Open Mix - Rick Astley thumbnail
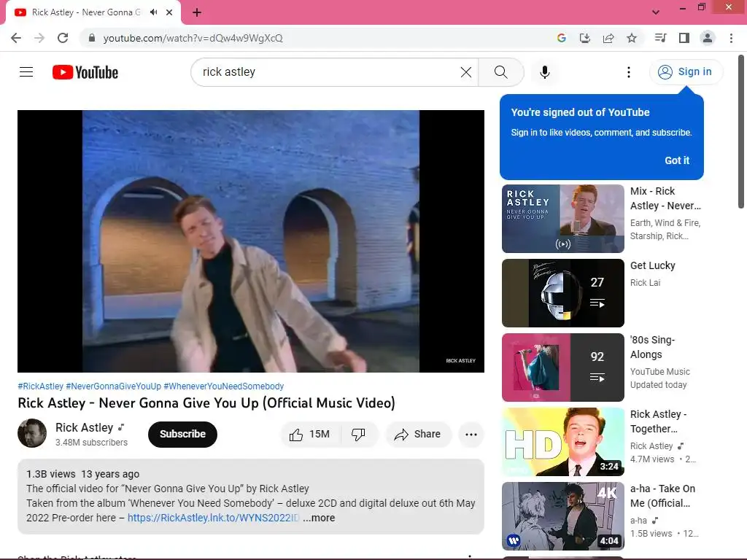 (562, 219)
